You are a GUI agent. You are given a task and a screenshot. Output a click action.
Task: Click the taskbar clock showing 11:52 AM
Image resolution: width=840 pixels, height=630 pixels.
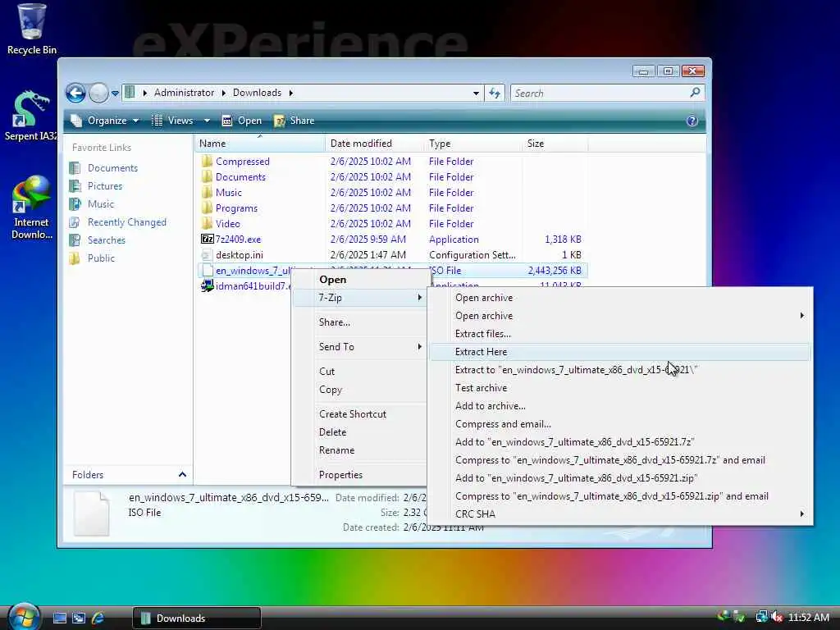click(x=808, y=618)
